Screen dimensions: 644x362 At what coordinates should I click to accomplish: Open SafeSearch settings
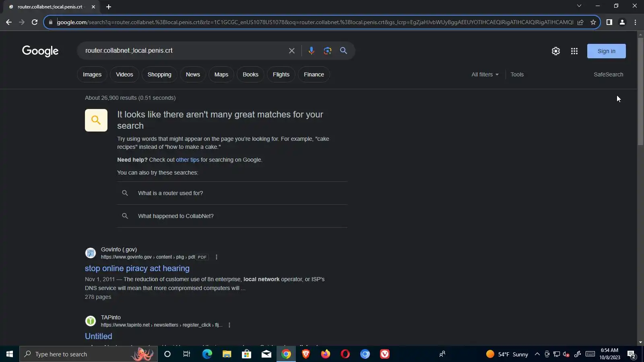click(609, 74)
